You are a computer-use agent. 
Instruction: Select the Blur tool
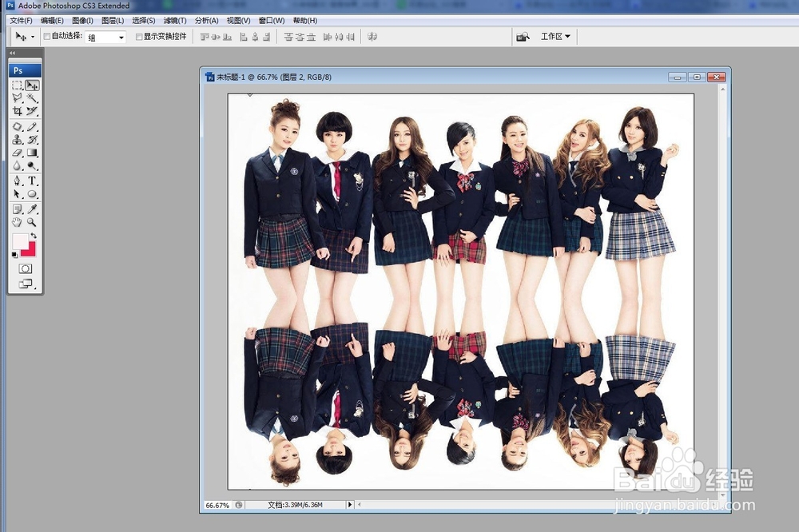tap(17, 165)
